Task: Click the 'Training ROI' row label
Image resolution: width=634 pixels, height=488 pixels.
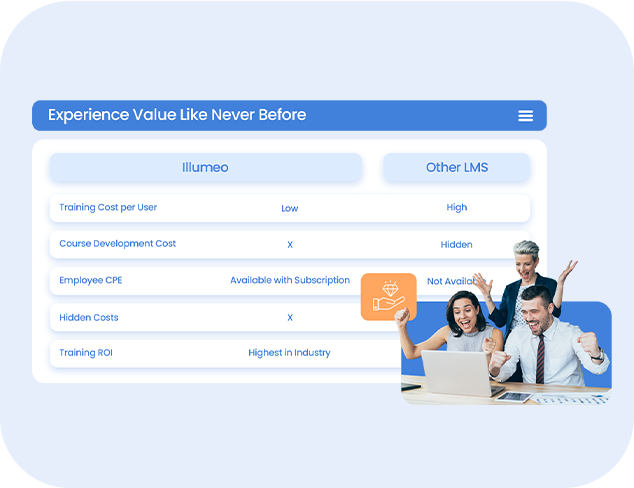Action: pos(86,353)
